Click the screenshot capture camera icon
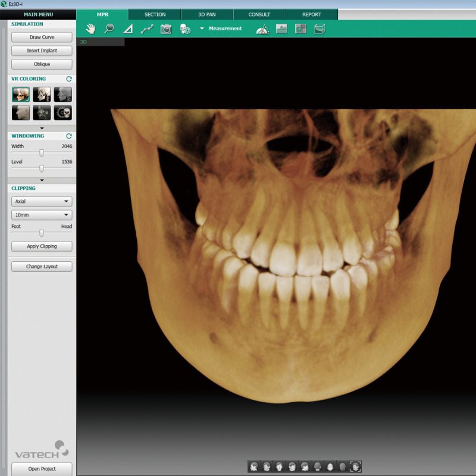Screen dimensions: 476x476 click(x=165, y=28)
